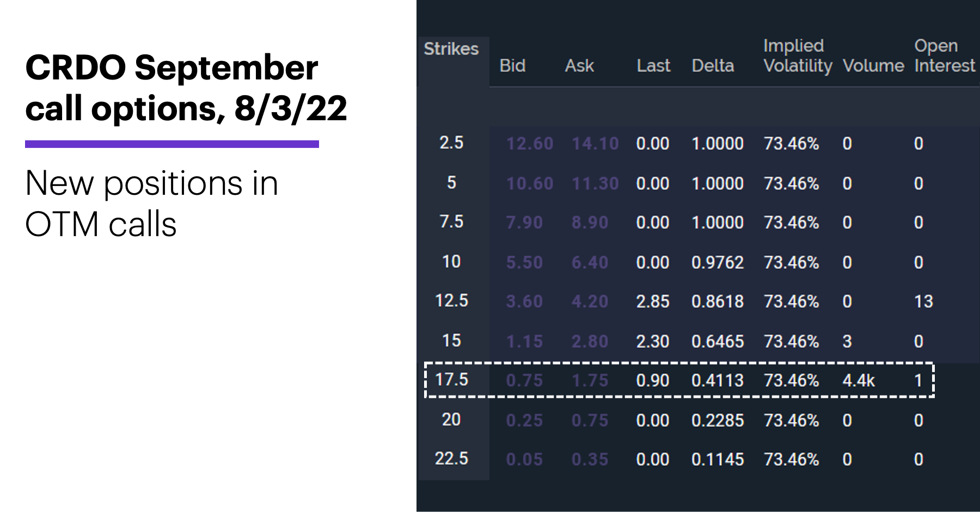Image resolution: width=980 pixels, height=512 pixels.
Task: Click the Volume column header
Action: [x=873, y=66]
